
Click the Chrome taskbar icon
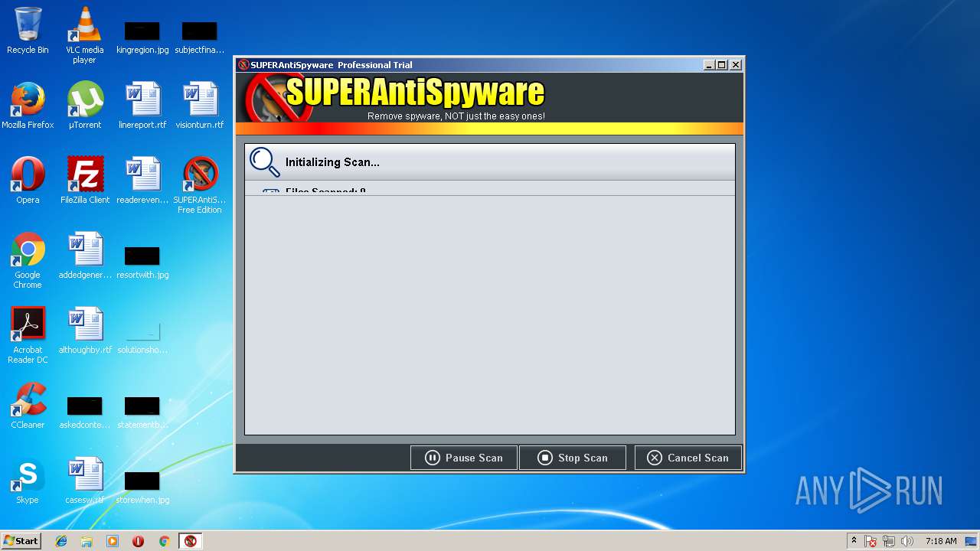(164, 541)
